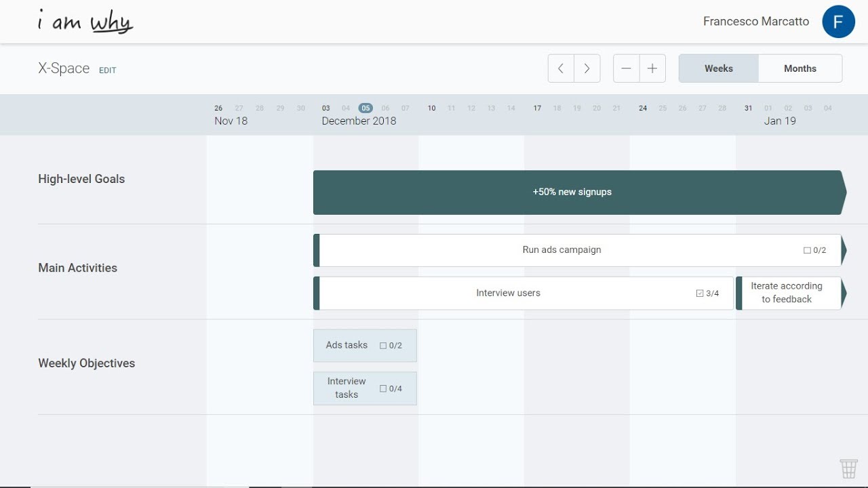Click the left handle of Run ads campaign
The image size is (868, 488).
pos(316,250)
